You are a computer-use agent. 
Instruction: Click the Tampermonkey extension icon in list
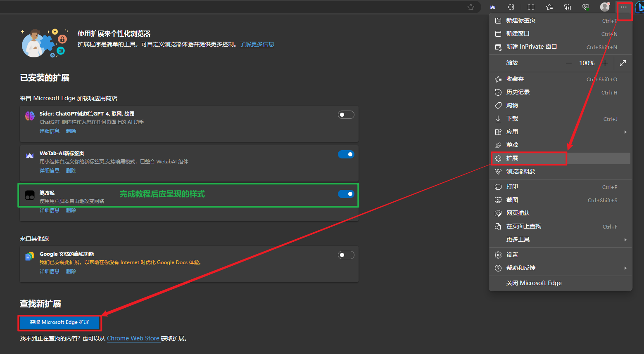point(30,195)
